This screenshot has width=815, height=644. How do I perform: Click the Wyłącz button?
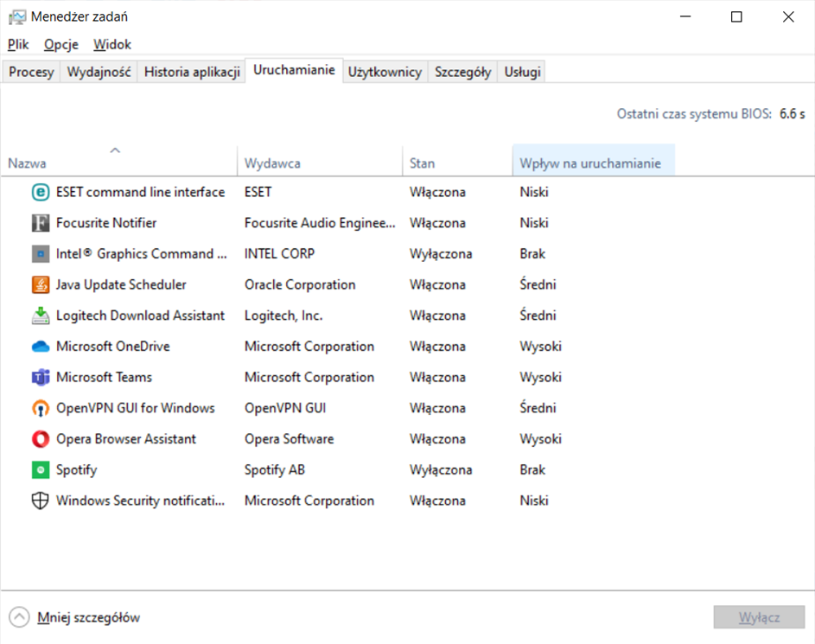tap(759, 617)
